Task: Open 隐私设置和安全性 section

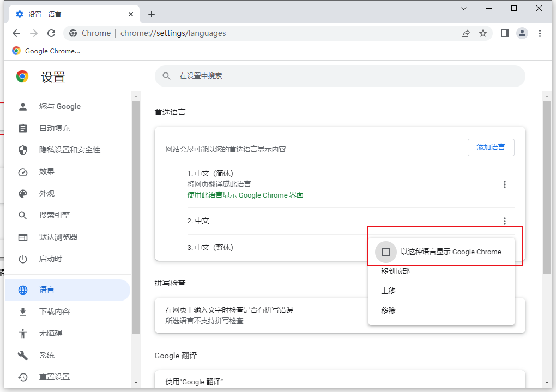Action: pos(68,150)
